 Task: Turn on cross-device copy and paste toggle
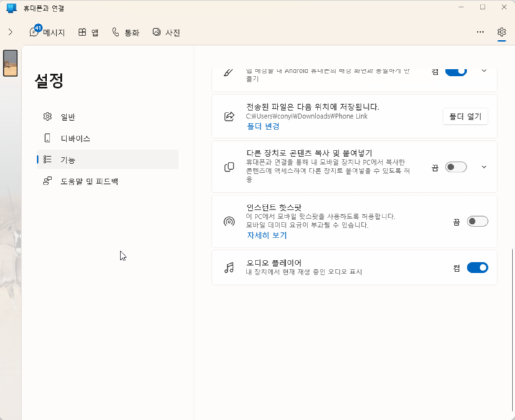[x=456, y=167]
